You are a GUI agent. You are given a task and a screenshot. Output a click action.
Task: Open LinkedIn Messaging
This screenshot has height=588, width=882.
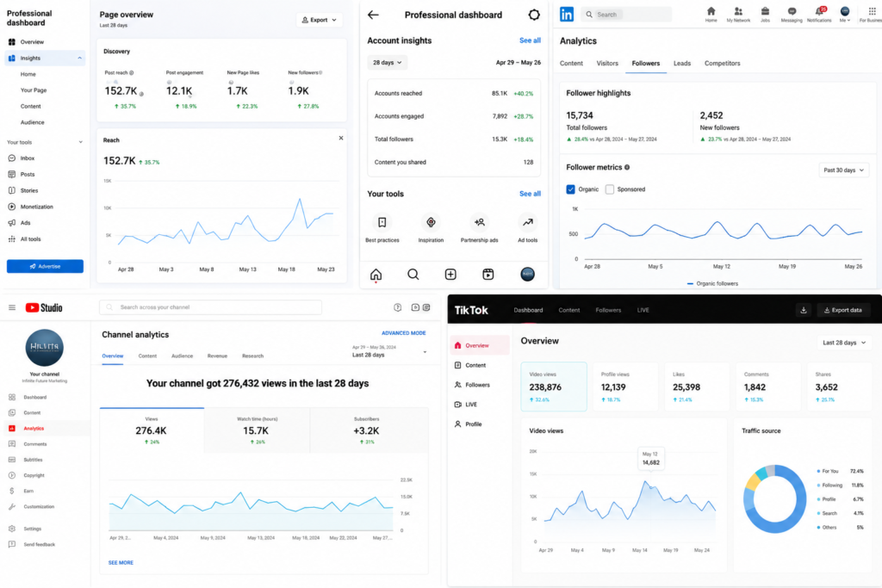pyautogui.click(x=792, y=15)
